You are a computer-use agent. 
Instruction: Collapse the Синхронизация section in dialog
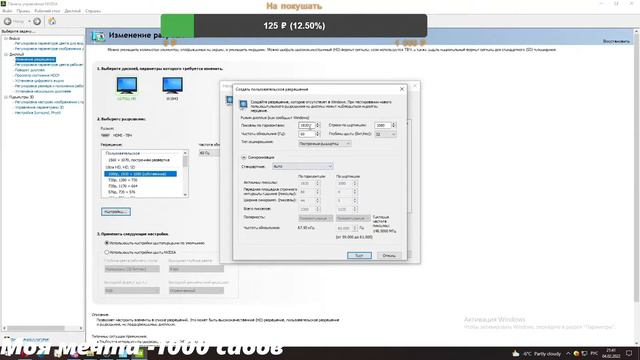point(244,157)
